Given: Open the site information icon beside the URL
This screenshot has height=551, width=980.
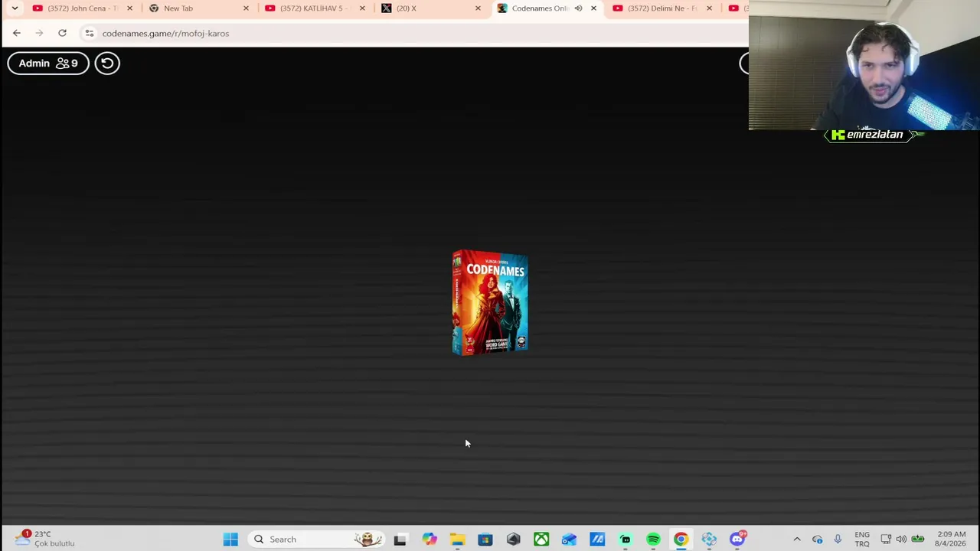Looking at the screenshot, I should point(90,33).
